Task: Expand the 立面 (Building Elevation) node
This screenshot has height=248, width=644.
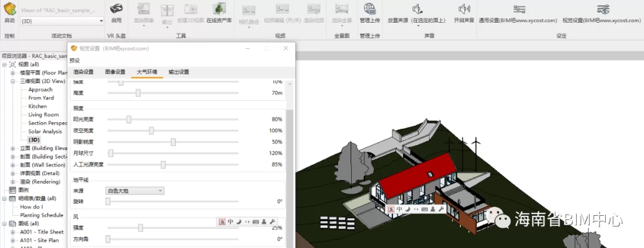Action: pos(13,148)
